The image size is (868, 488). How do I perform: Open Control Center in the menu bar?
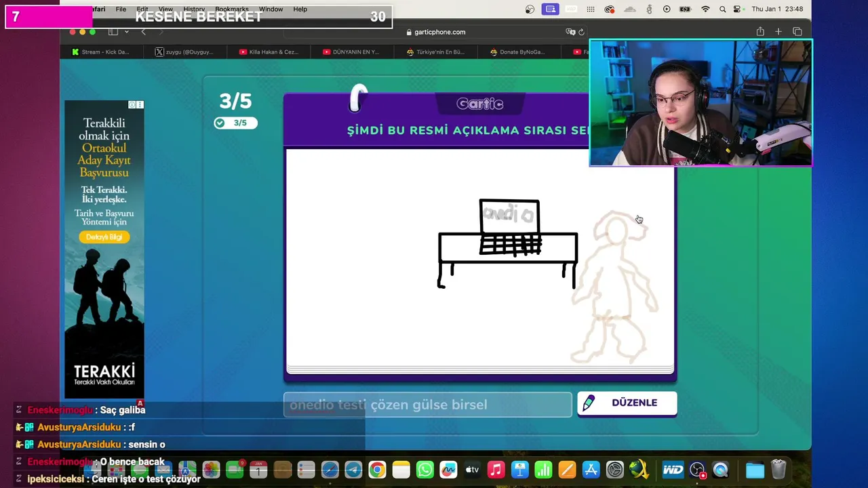737,9
